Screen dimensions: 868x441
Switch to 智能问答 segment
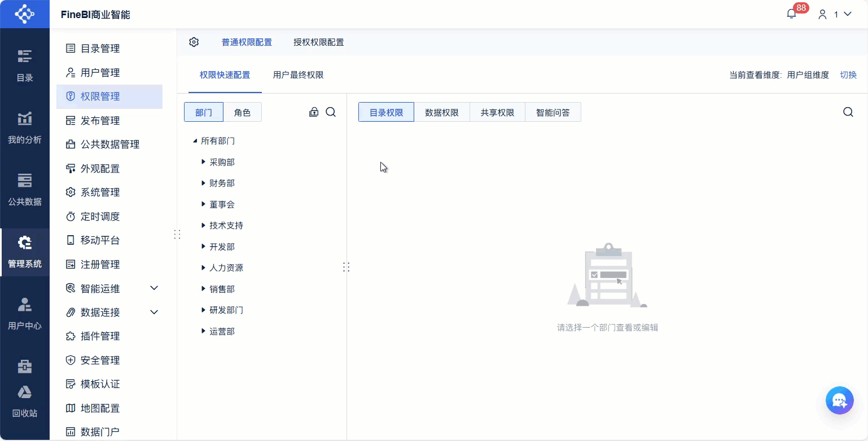tap(553, 112)
